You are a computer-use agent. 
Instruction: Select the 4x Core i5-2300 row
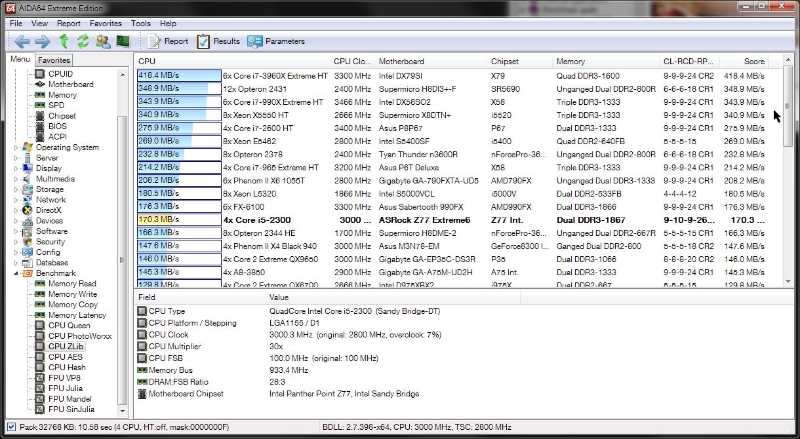[452, 220]
